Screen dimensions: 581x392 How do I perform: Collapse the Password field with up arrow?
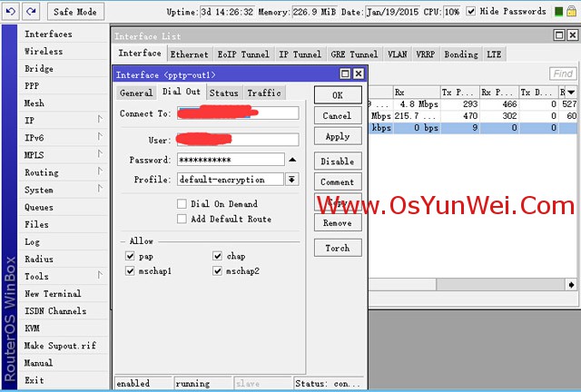point(292,160)
